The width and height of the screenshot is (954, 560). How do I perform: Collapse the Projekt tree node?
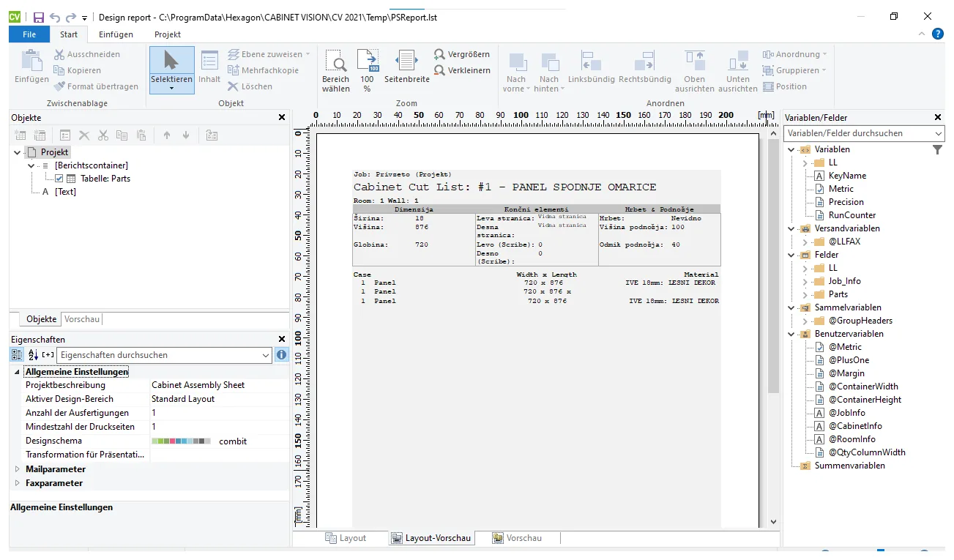pyautogui.click(x=18, y=152)
